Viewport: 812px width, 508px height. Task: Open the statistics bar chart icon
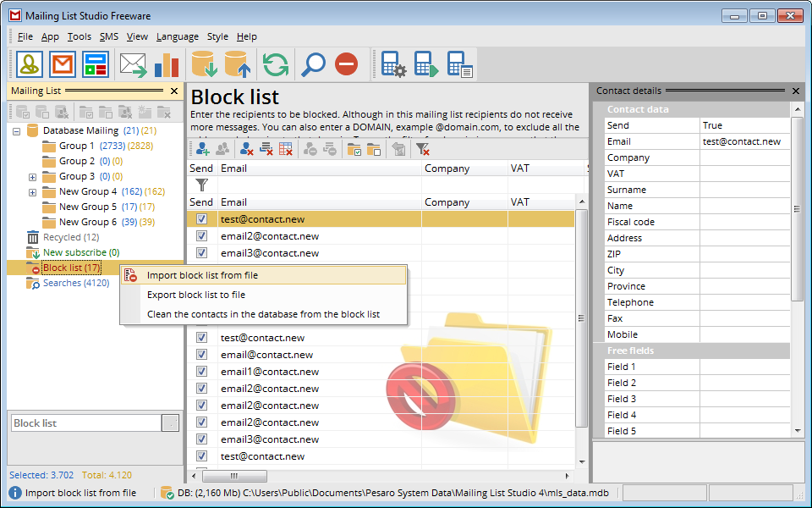(x=167, y=64)
